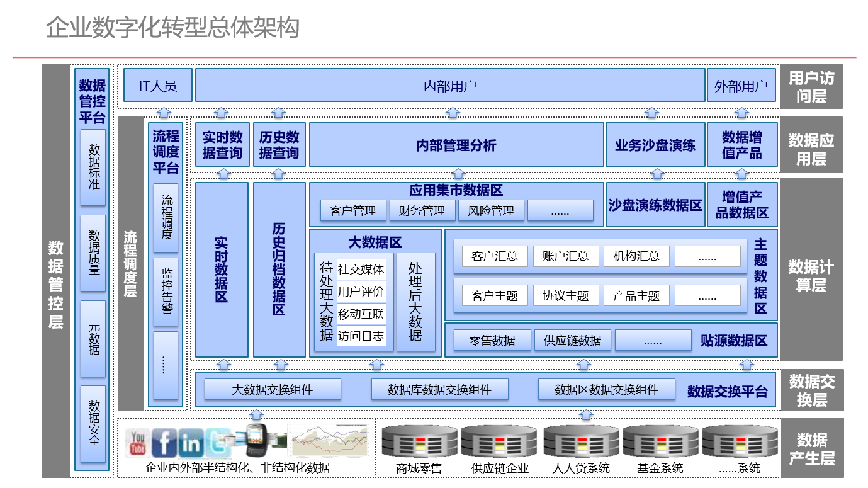868x488 pixels.
Task: Click up arrow below 历史归档数据区 column
Action: (281, 364)
